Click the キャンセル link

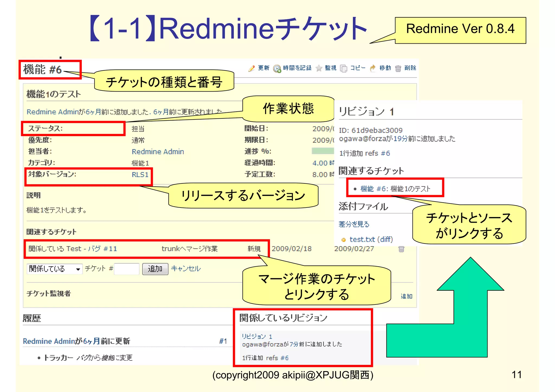[186, 268]
